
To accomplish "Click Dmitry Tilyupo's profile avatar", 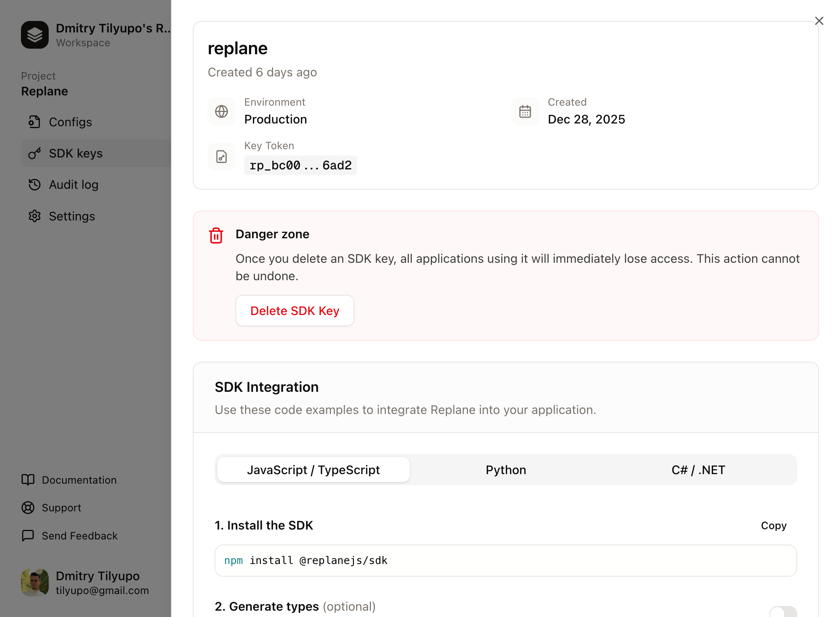I will pyautogui.click(x=35, y=582).
